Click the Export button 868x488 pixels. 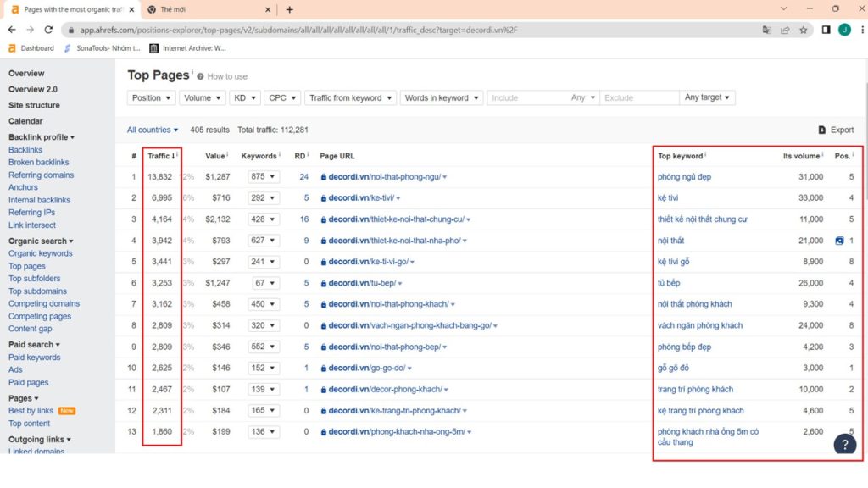tap(836, 130)
